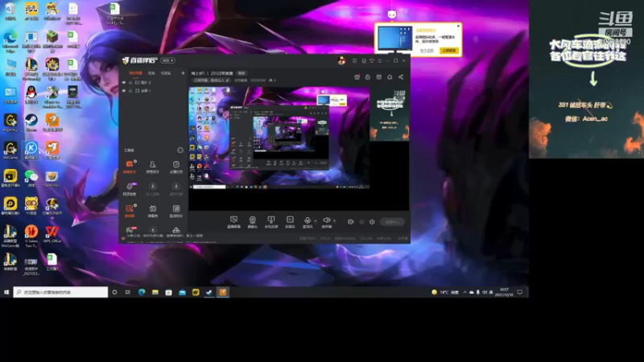Click the share icon above the preview
This screenshot has height=362, width=644.
401,76
